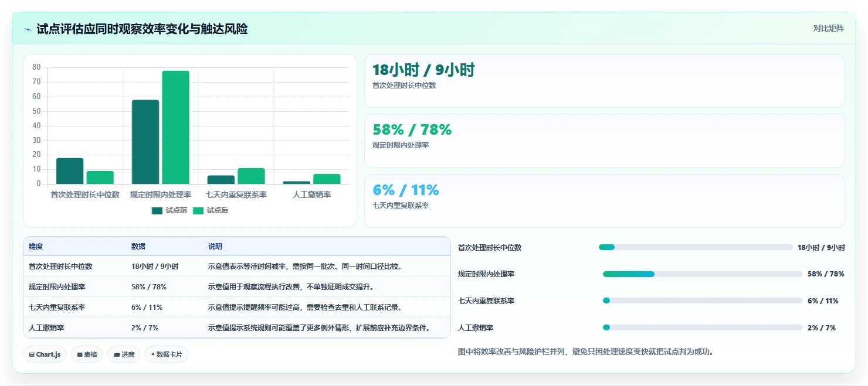Image resolution: width=868 pixels, height=386 pixels.
Task: Click the 试点前 bar for 人工撤销率
Action: (297, 183)
